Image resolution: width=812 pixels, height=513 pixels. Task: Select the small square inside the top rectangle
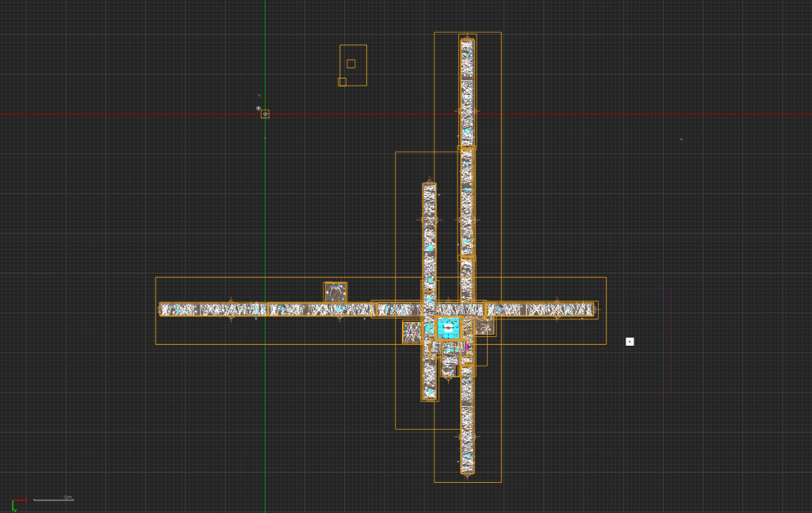click(x=350, y=64)
